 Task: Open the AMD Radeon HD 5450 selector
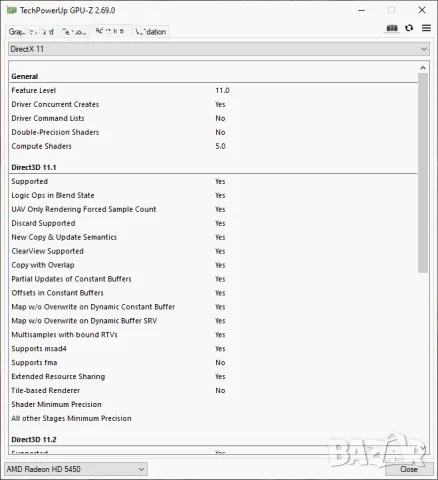[76, 469]
